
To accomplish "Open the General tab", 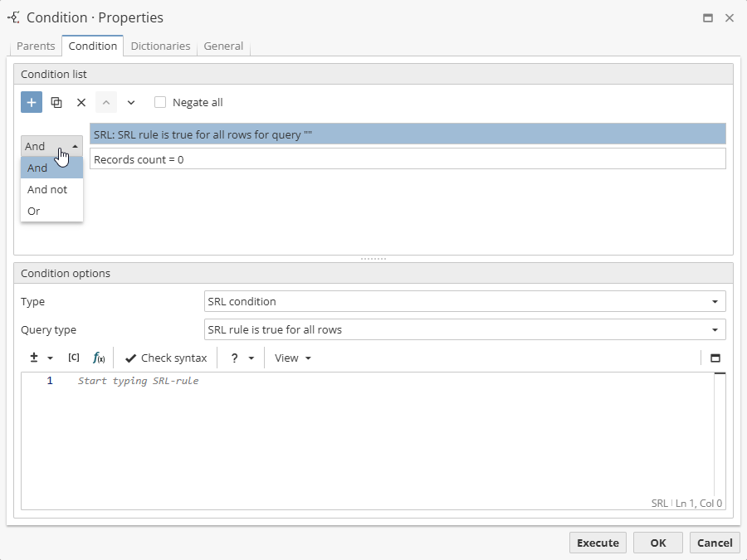I will point(223,46).
